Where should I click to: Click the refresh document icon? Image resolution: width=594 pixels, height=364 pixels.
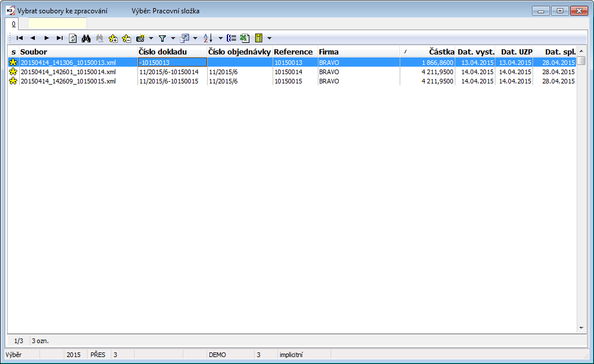tap(73, 38)
